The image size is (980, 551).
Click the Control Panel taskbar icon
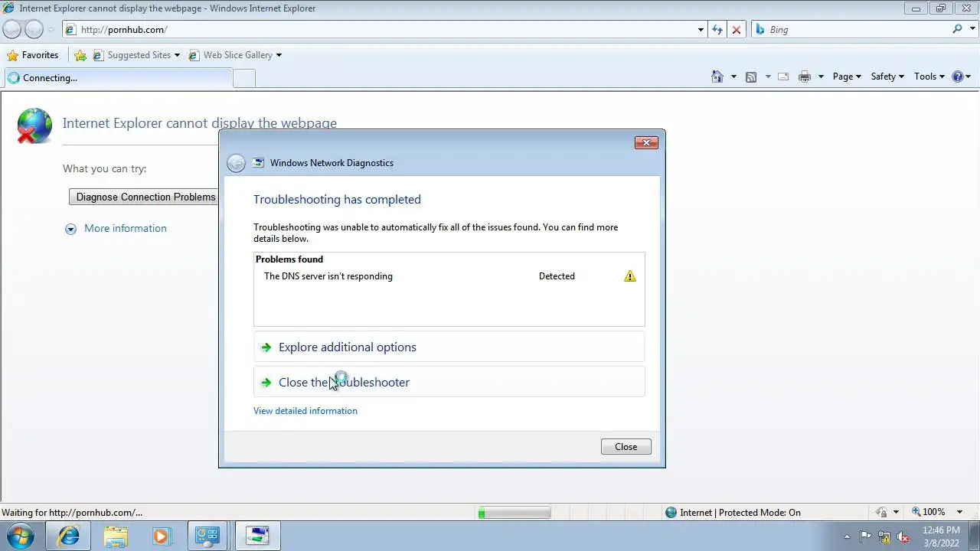[207, 536]
